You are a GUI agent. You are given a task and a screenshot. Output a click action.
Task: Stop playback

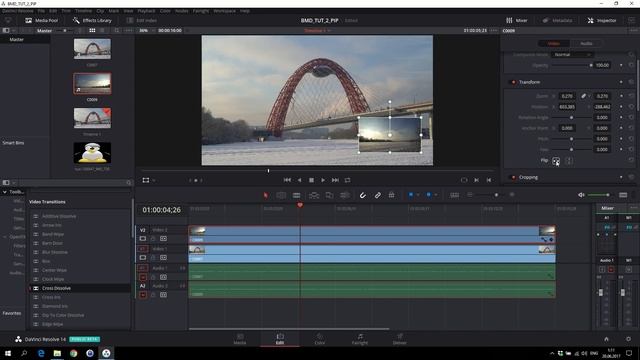[x=311, y=180]
